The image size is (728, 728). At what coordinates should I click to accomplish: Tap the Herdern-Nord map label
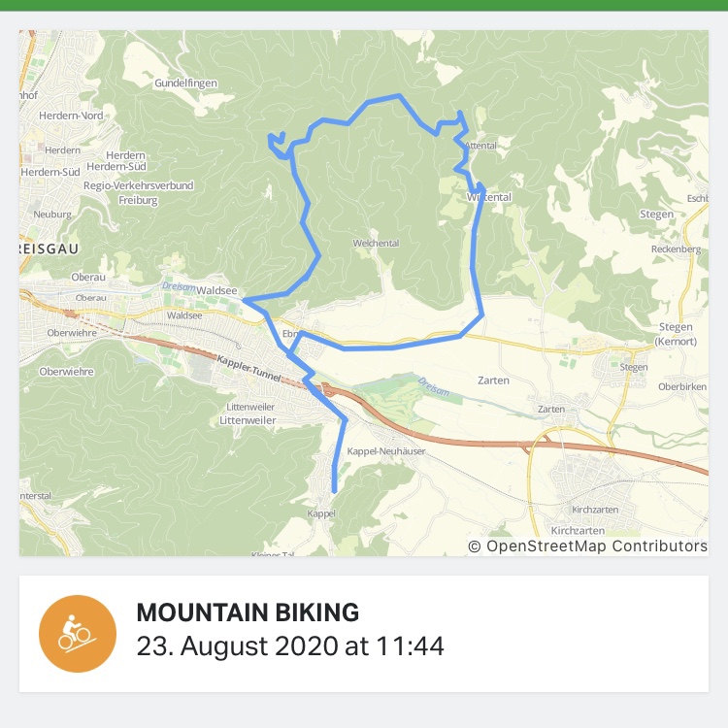tap(71, 116)
